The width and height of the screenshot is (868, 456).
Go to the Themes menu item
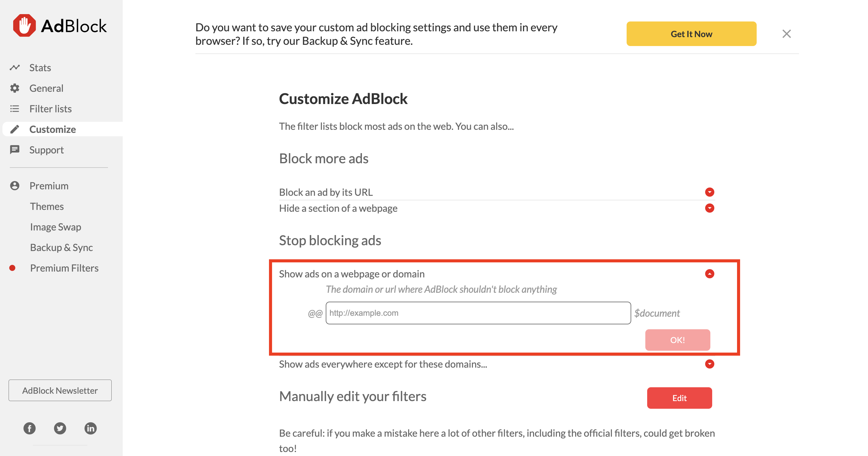pos(47,206)
